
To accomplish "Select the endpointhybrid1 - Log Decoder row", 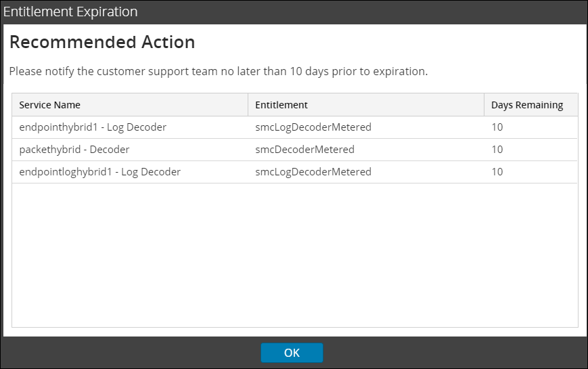I will tap(93, 127).
